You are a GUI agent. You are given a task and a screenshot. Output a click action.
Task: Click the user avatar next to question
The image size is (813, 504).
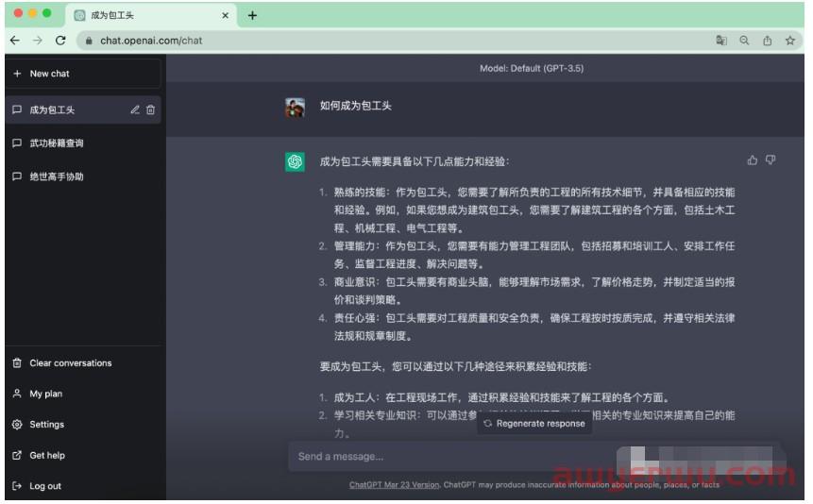(x=295, y=108)
